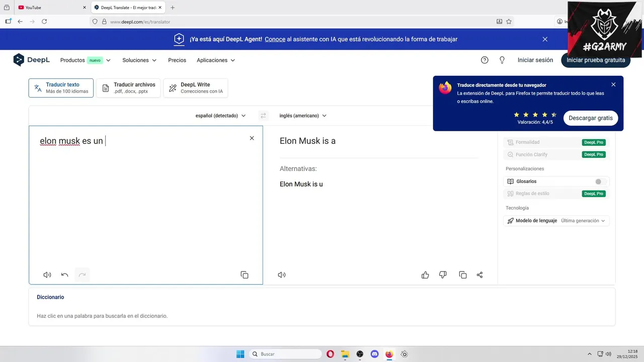Bookmark this page with the star
The width and height of the screenshot is (644, 362).
[x=509, y=22]
